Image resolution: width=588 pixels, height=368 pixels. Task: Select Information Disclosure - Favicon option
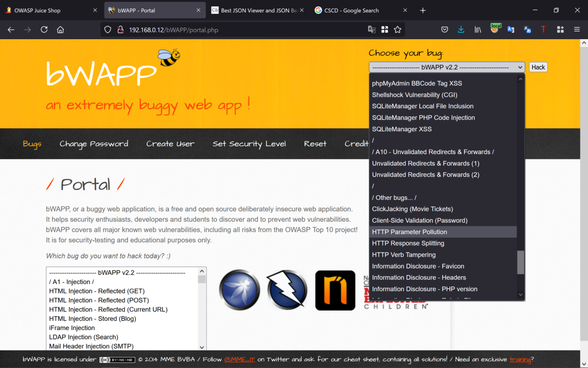click(443, 266)
